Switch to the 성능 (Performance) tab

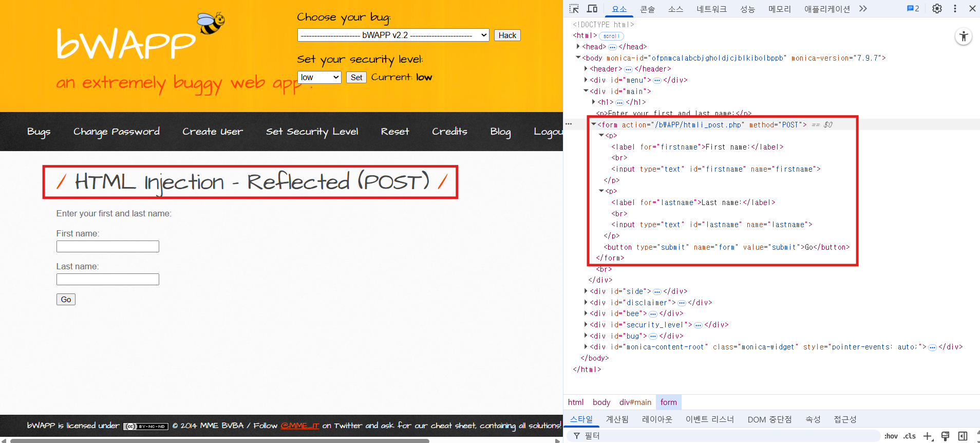pos(747,9)
